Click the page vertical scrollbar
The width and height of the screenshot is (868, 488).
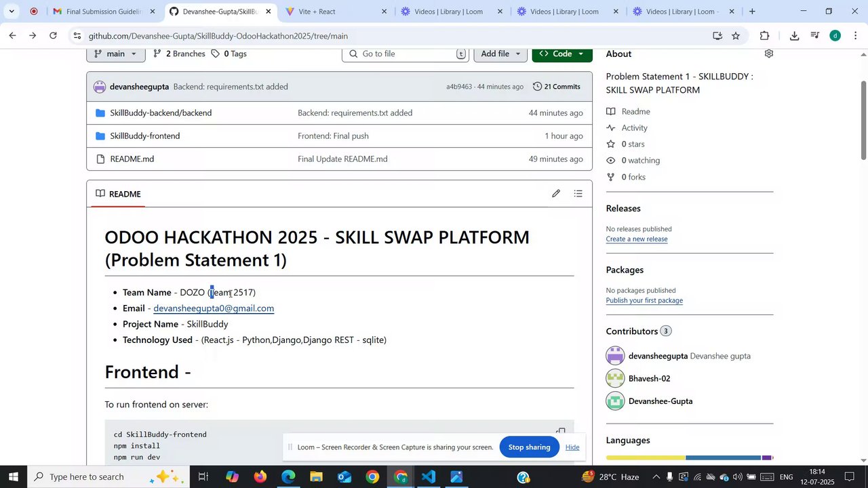[x=863, y=121]
